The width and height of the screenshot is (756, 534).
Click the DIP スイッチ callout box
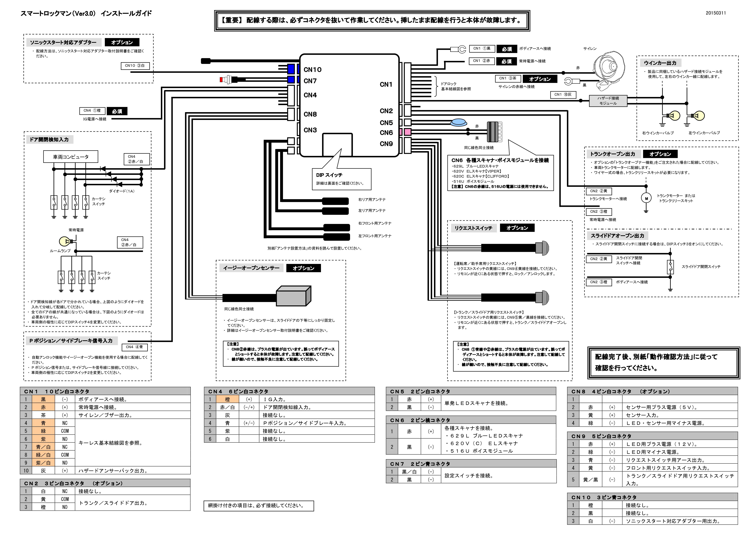tap(342, 179)
